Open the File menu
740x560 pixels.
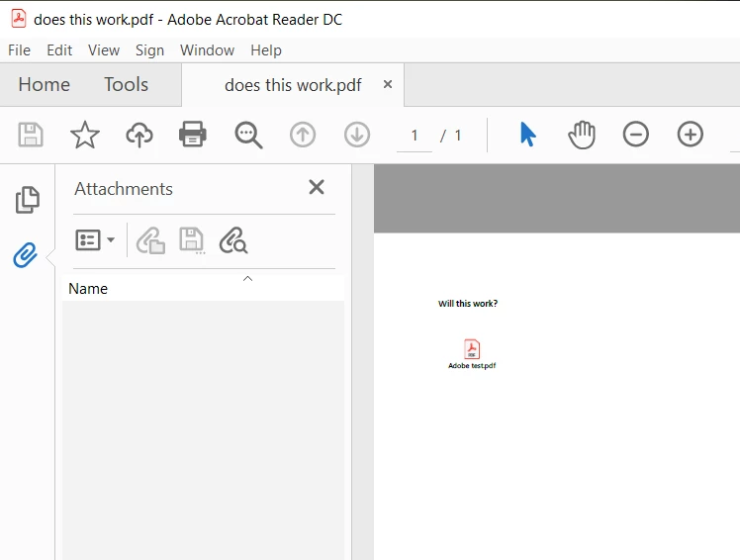point(20,50)
